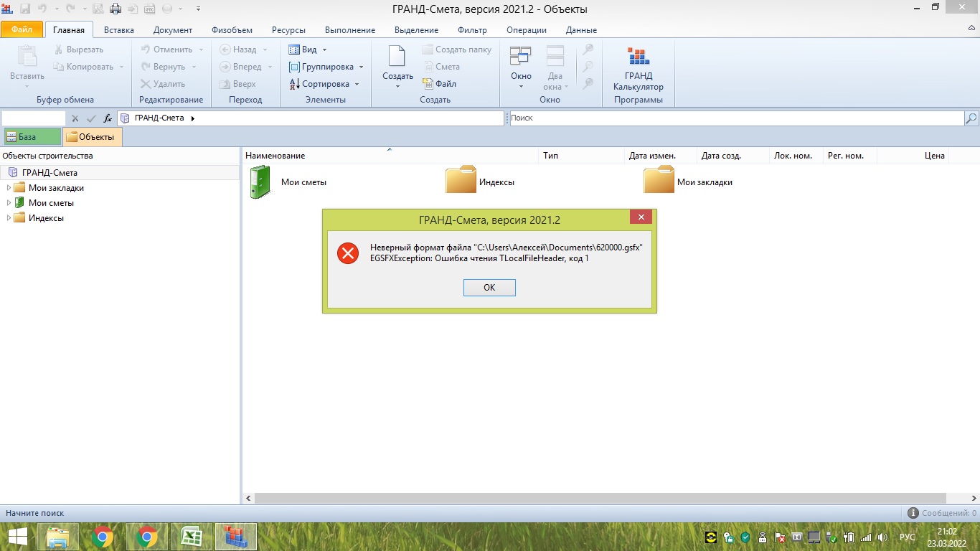
Task: Sort by the Тип column header
Action: (x=581, y=156)
